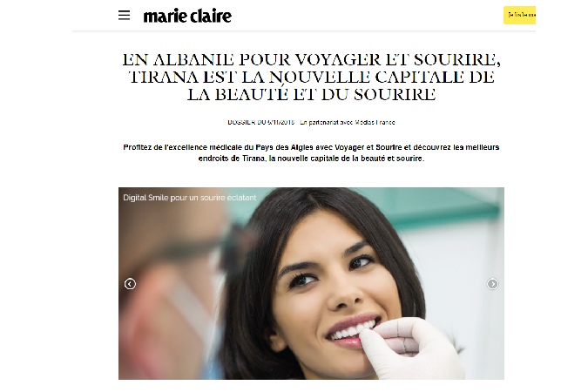Image resolution: width=588 pixels, height=392 pixels.
Task: Click the intro paragraph starting with Profitez
Action: point(311,152)
